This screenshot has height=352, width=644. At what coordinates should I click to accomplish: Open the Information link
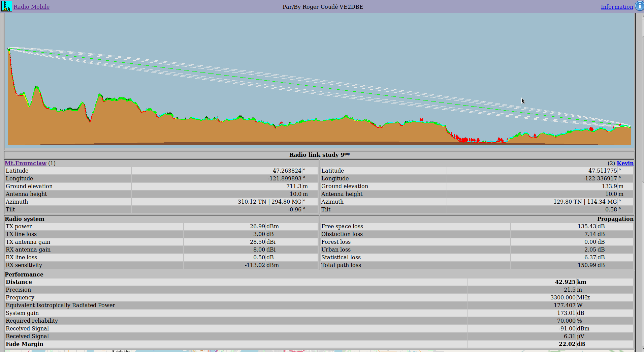(x=616, y=7)
